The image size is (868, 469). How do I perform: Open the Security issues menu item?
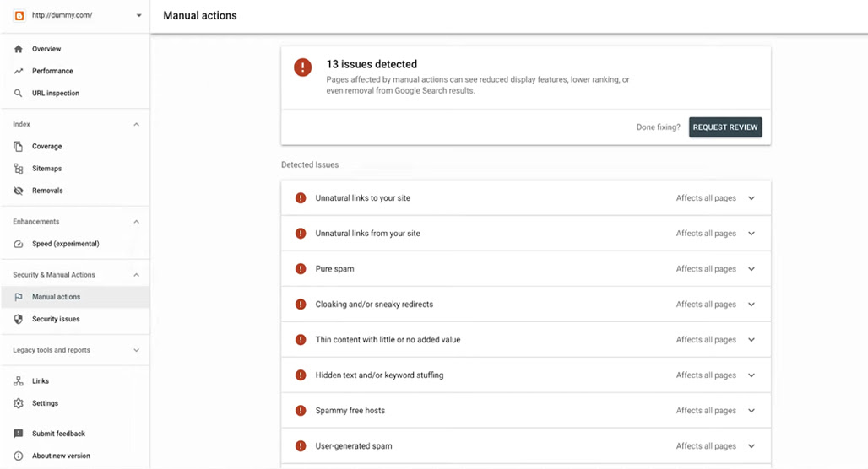75,319
